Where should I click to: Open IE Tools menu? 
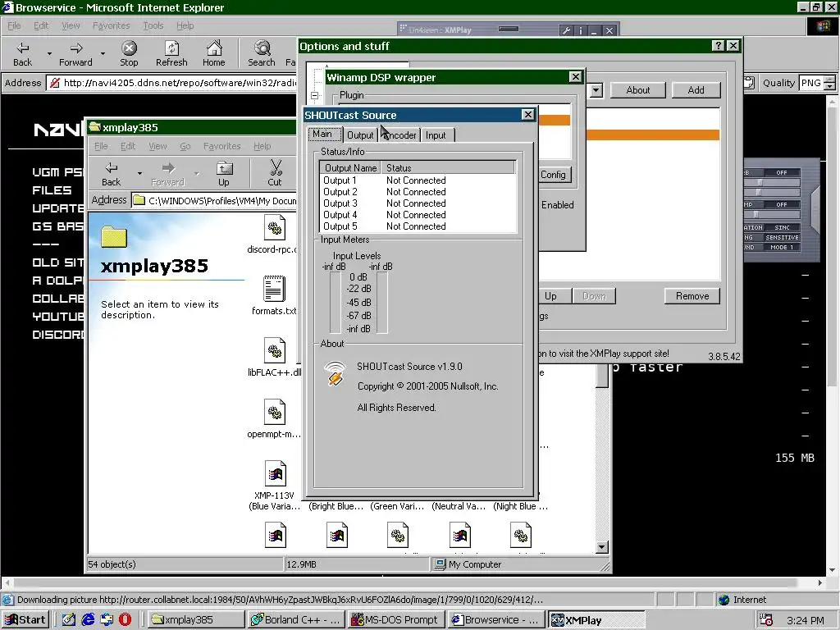153,25
